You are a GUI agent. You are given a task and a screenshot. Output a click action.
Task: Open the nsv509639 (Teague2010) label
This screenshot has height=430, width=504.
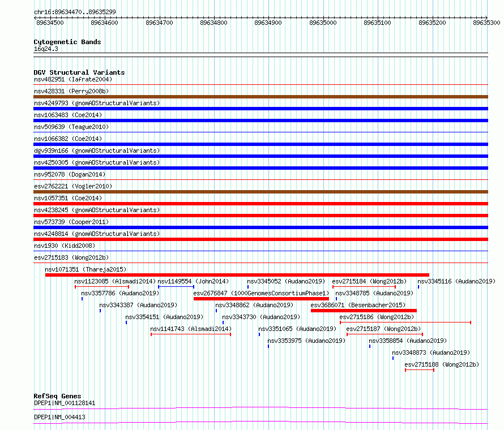click(71, 127)
